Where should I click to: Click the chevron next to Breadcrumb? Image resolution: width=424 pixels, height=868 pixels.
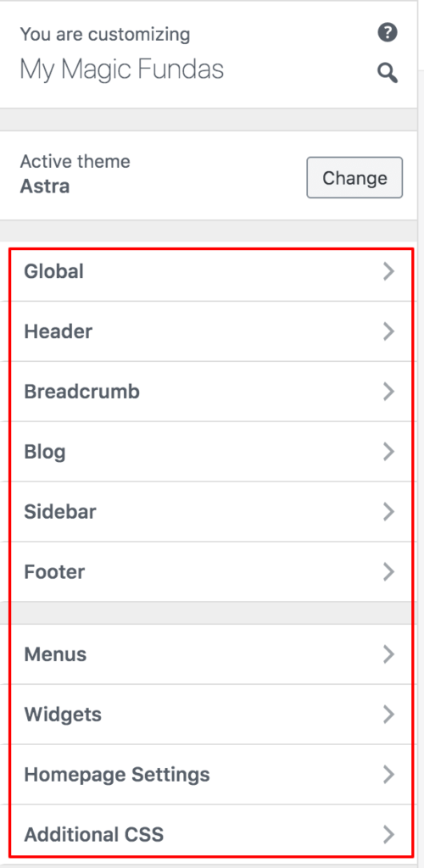coord(388,392)
